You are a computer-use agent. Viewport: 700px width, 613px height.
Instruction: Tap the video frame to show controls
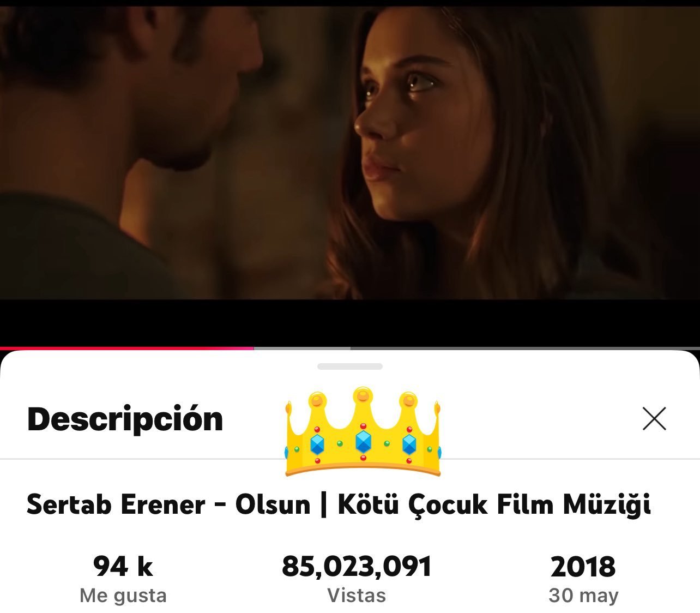(350, 153)
